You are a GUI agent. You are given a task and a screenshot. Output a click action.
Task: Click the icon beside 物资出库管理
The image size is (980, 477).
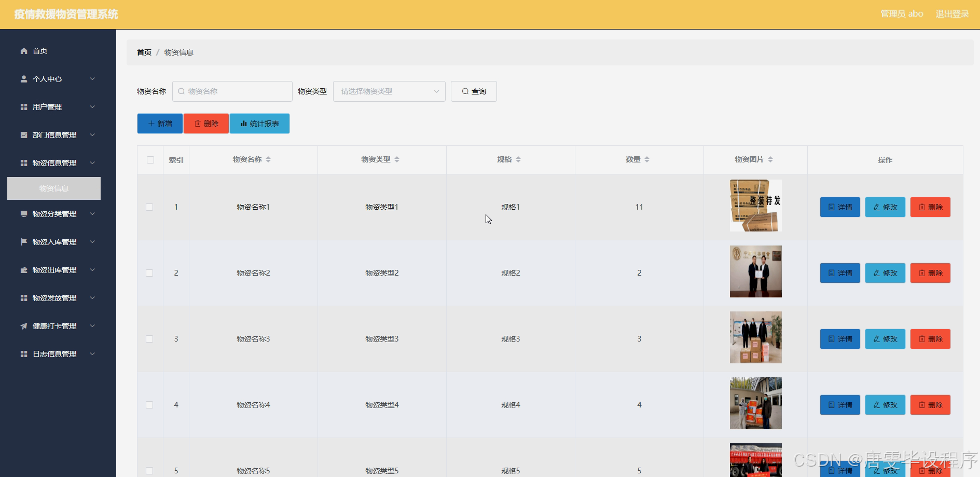tap(24, 270)
